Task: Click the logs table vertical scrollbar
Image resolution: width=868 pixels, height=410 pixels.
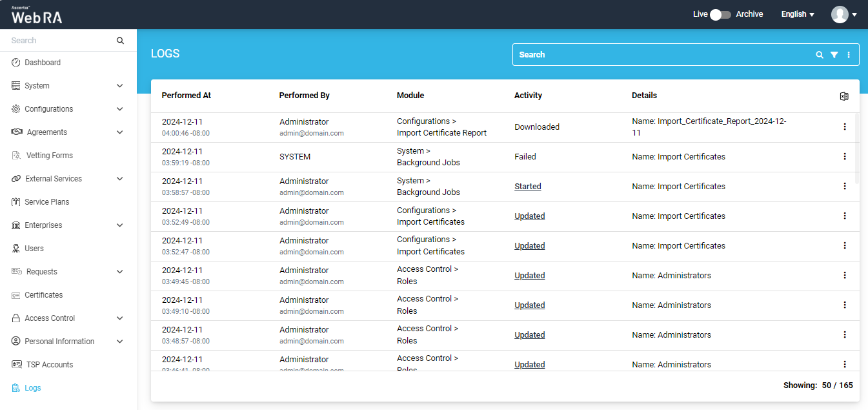Action: pyautogui.click(x=857, y=149)
